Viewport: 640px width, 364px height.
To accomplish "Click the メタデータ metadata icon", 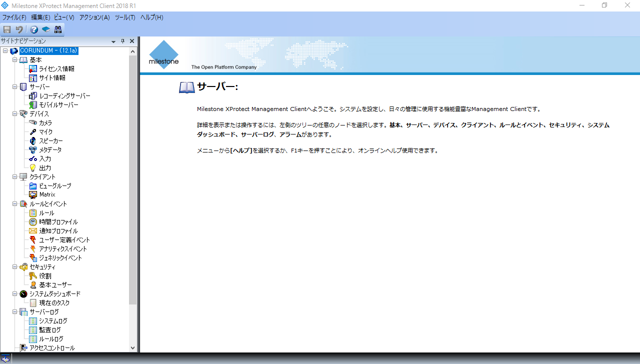I will pyautogui.click(x=33, y=150).
